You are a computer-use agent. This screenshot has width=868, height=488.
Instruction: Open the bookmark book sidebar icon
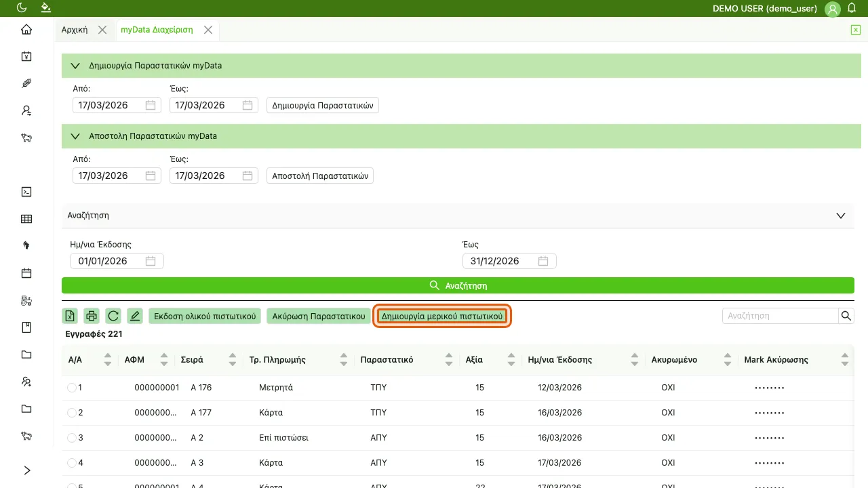point(26,327)
